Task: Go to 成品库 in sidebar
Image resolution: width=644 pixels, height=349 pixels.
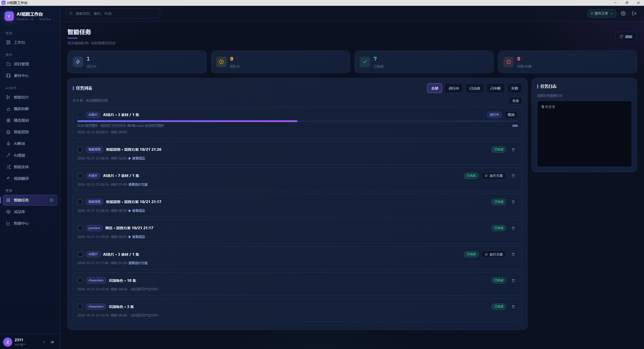Action: pos(30,212)
